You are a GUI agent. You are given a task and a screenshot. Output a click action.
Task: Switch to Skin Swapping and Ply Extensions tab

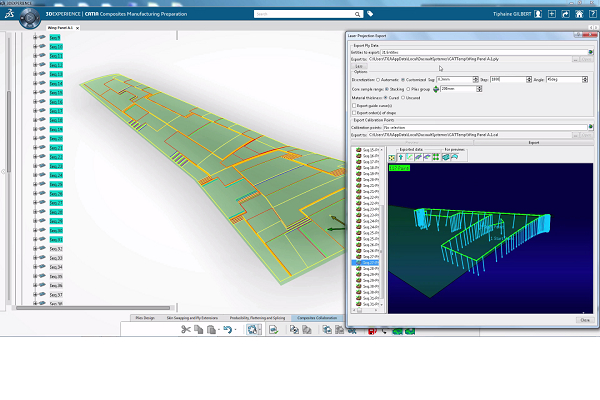coord(192,318)
